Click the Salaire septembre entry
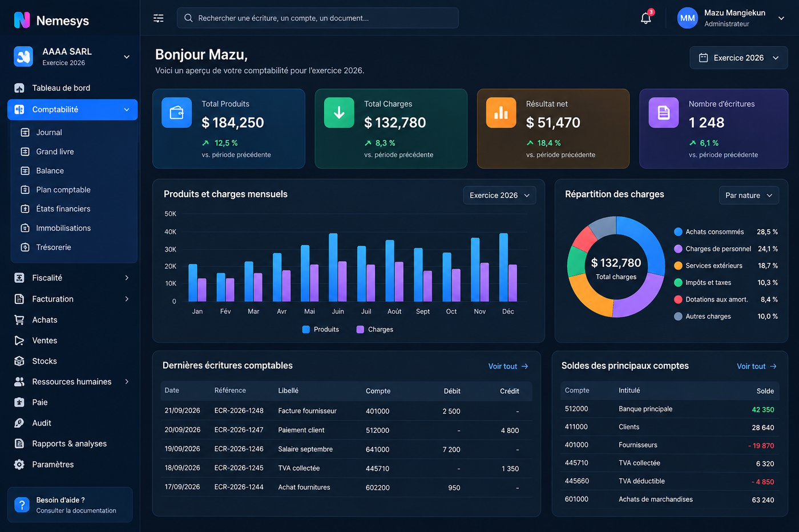 click(305, 449)
